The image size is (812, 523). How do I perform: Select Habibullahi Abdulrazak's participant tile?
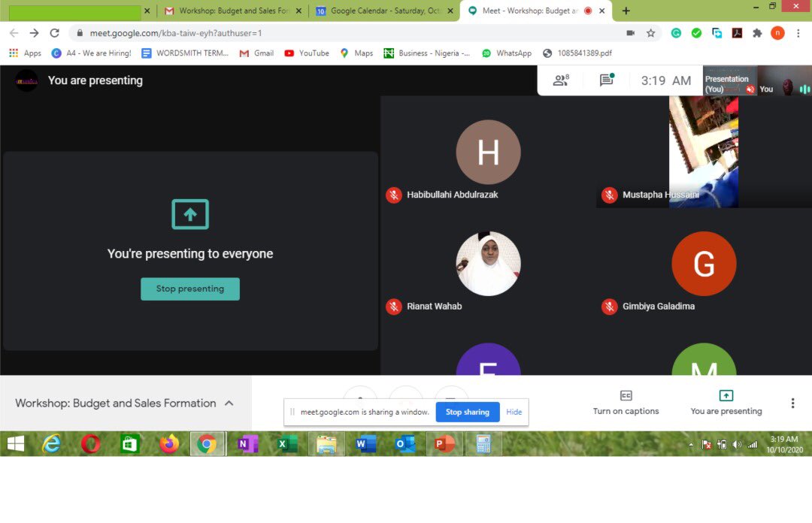click(x=488, y=152)
